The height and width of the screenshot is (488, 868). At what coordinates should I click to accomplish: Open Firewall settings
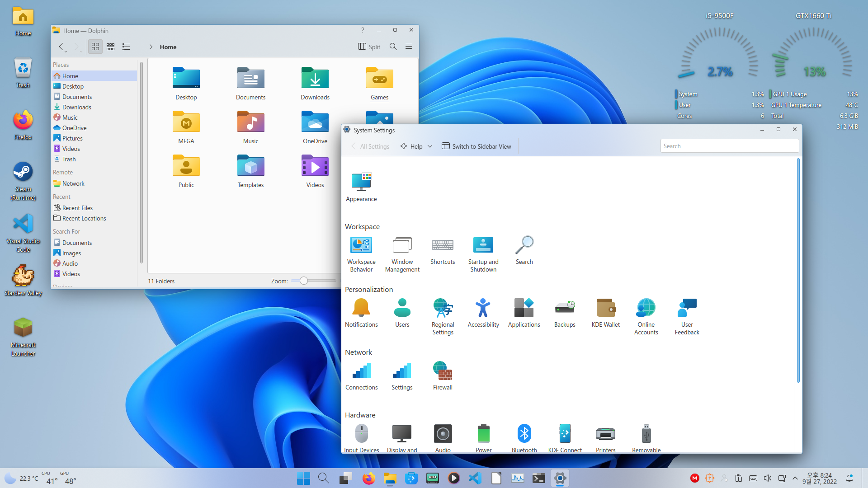[x=443, y=375]
